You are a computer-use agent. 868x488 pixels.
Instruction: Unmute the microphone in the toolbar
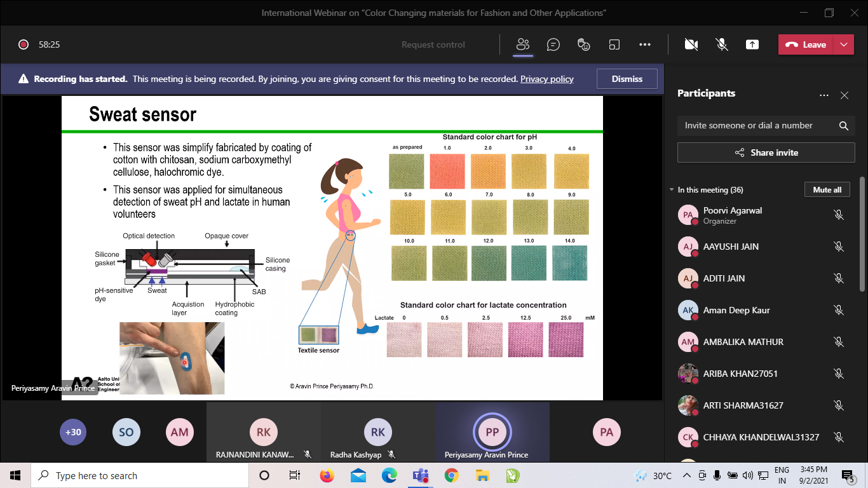pos(722,44)
